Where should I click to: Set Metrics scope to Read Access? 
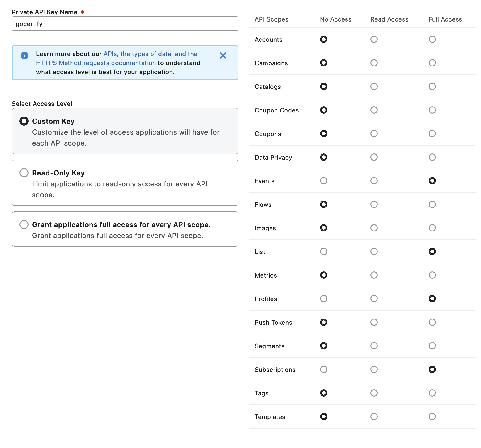[374, 275]
